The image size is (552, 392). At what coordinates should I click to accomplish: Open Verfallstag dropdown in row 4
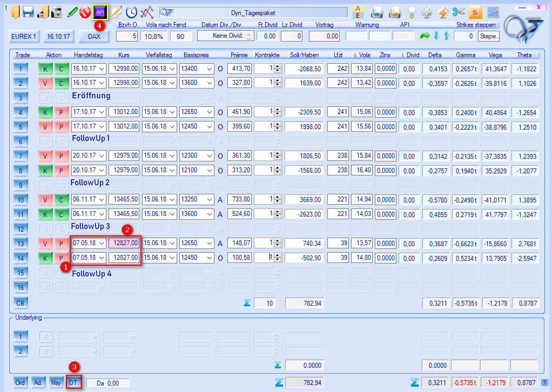coord(172,112)
